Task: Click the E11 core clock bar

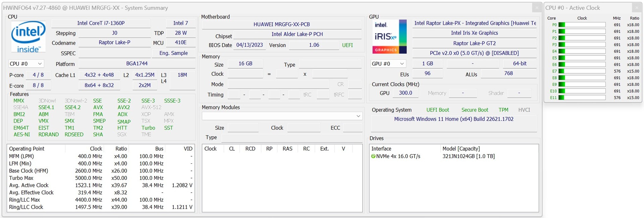Action: point(582,98)
